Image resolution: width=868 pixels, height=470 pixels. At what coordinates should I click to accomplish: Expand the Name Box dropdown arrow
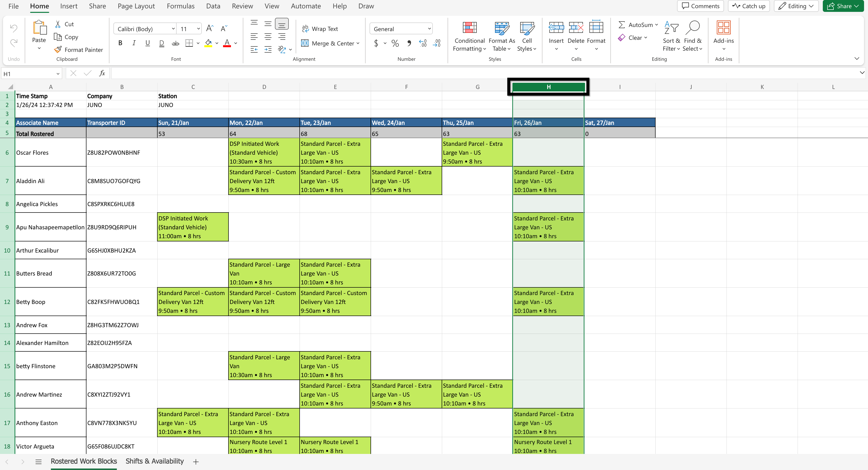(x=58, y=73)
